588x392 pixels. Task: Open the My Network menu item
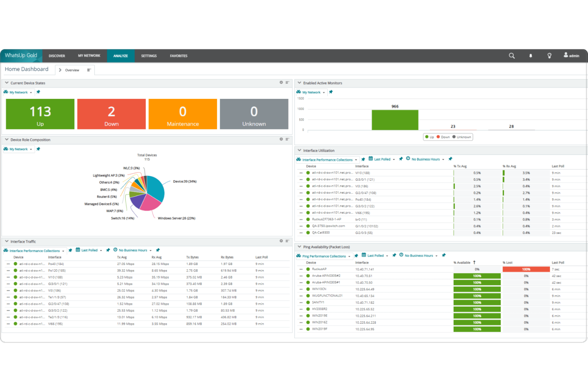[89, 56]
